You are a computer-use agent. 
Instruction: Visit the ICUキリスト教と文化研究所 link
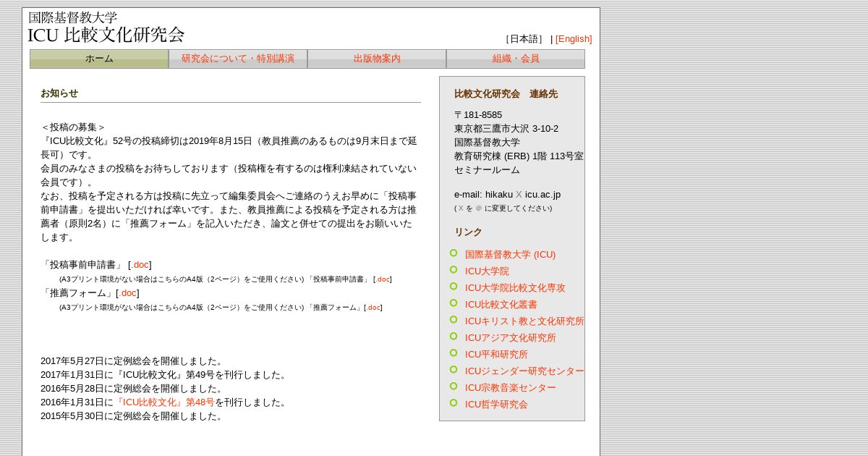coord(524,321)
